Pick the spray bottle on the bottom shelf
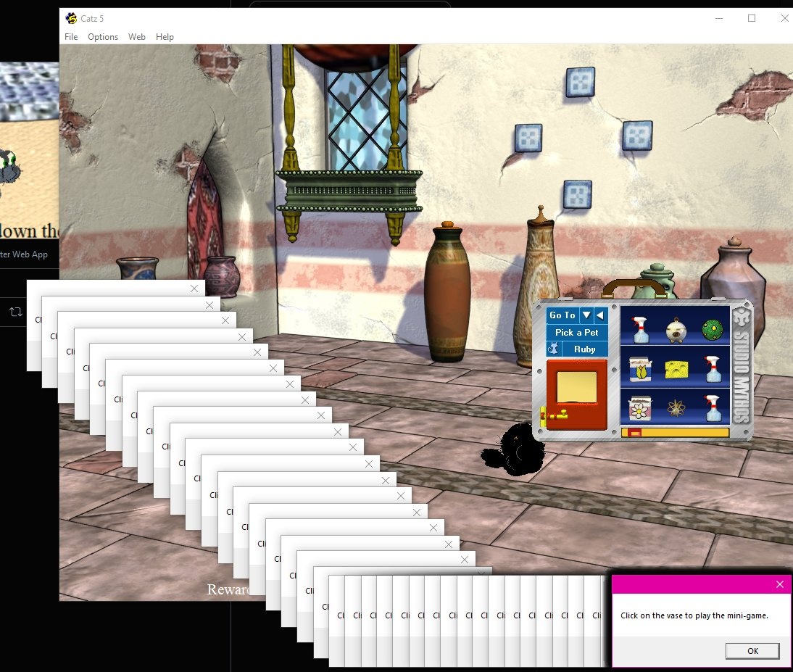The image size is (793, 672). (712, 407)
